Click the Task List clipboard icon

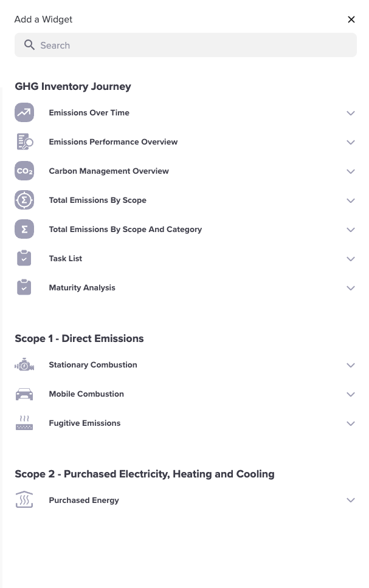pos(24,258)
